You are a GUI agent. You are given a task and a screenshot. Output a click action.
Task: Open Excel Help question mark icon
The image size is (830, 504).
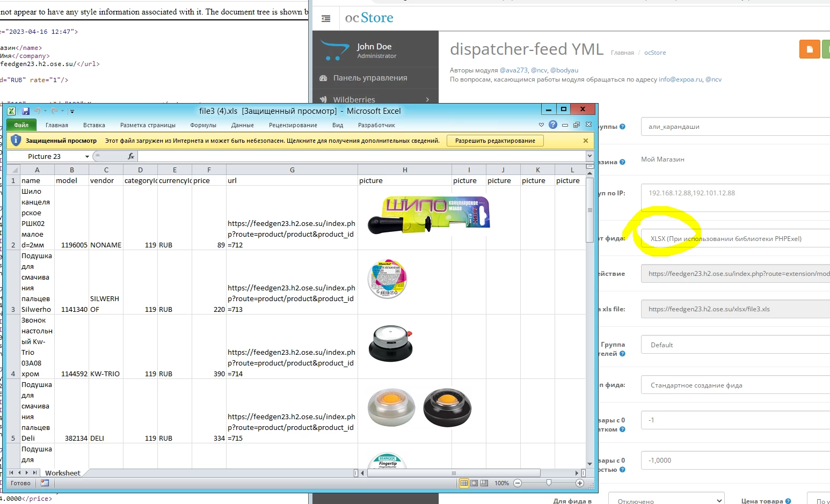[x=553, y=125]
